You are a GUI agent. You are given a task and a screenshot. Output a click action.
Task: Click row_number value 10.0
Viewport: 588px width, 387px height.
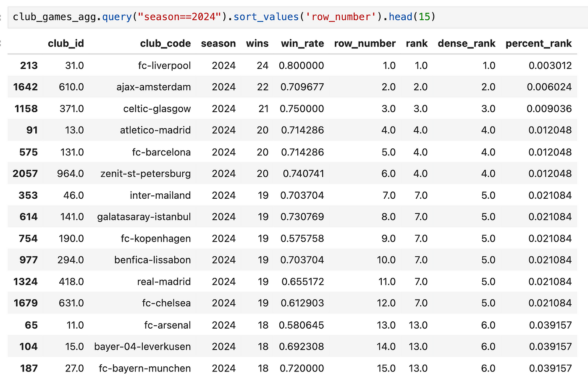[x=386, y=260]
